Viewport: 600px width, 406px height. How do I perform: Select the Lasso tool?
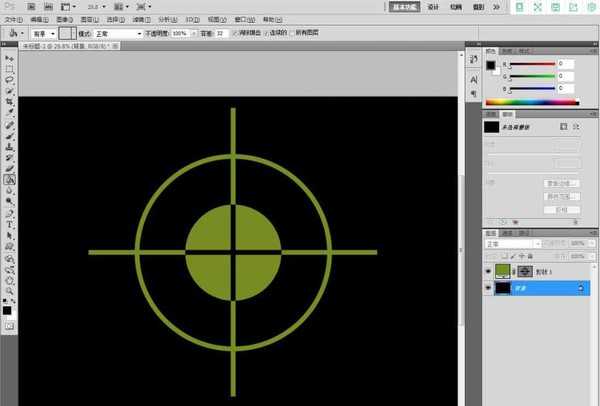click(x=9, y=79)
